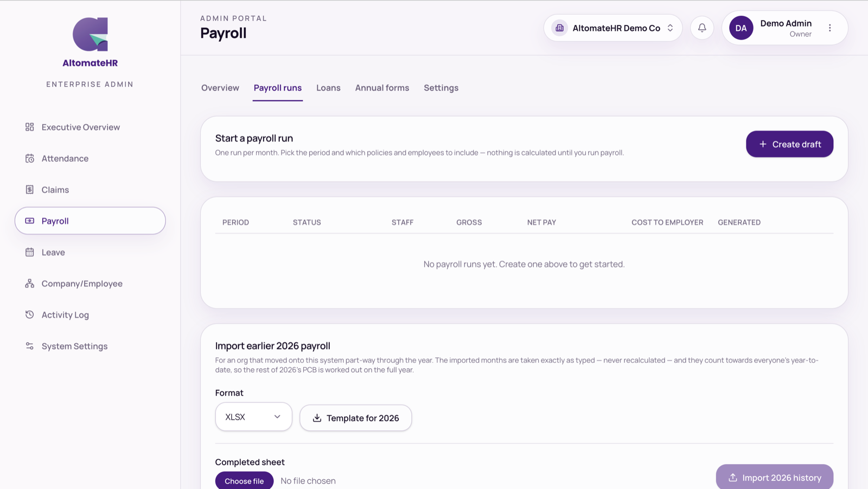Click the GENERATED column header
Screen dimensions: 868x489
739,222
